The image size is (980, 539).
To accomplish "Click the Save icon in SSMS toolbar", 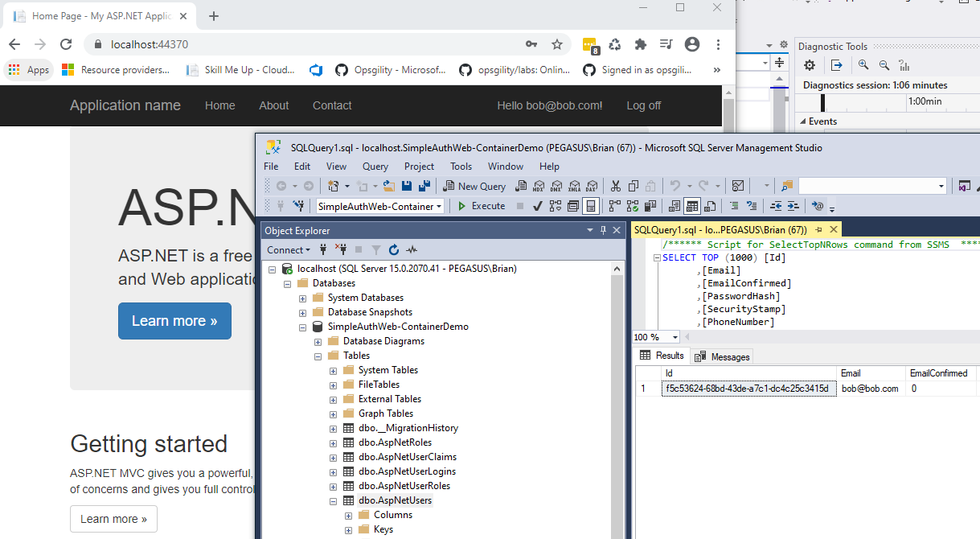I will click(407, 186).
